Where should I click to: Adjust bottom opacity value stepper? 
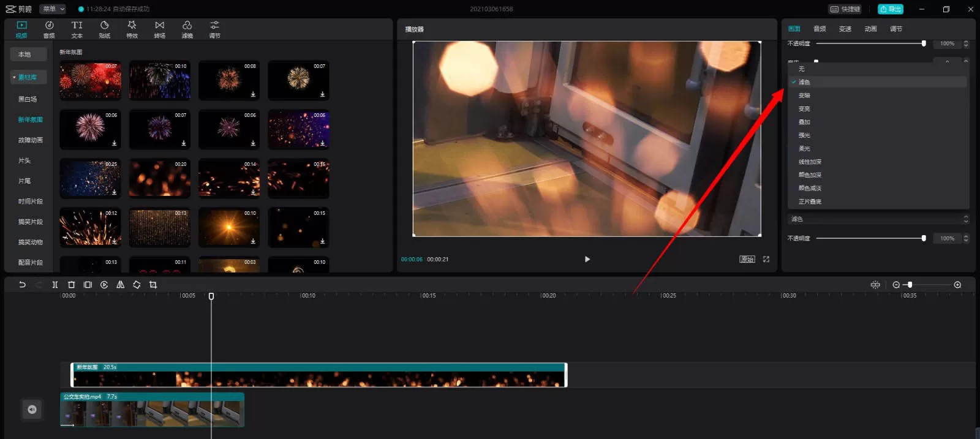tap(966, 238)
